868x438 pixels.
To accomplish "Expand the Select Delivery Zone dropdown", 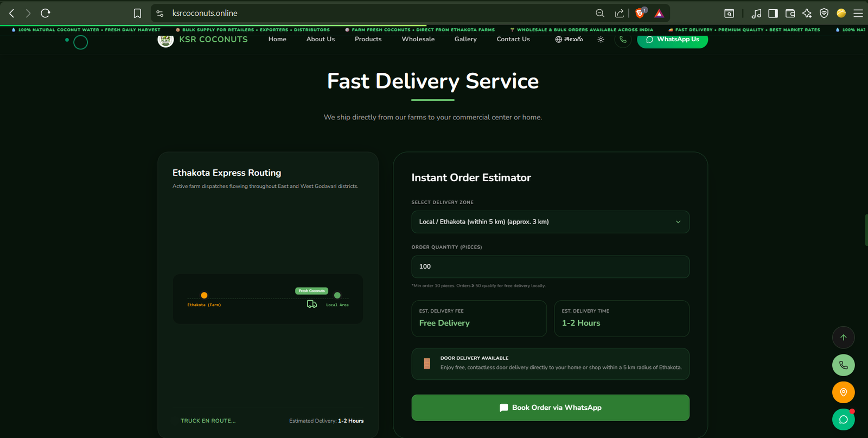I will (550, 222).
